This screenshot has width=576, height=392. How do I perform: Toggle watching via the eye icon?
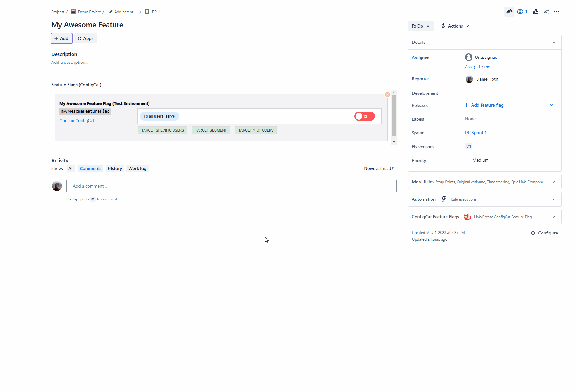point(520,12)
